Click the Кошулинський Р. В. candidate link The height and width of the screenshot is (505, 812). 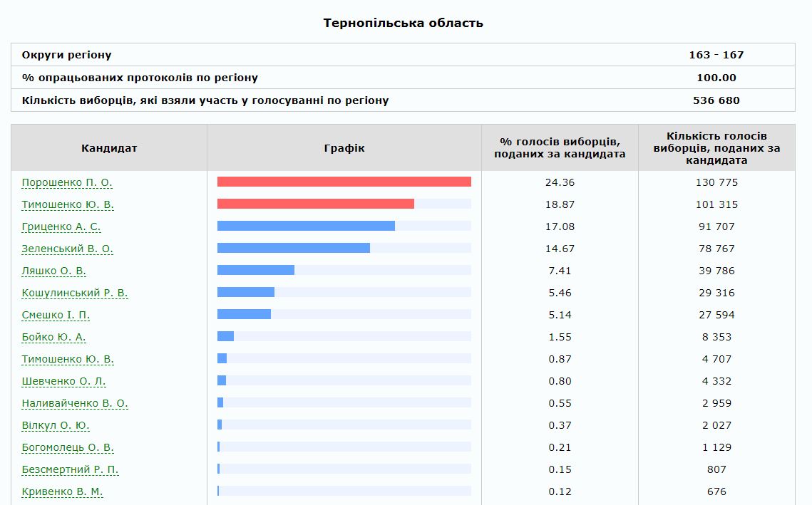[x=75, y=293]
